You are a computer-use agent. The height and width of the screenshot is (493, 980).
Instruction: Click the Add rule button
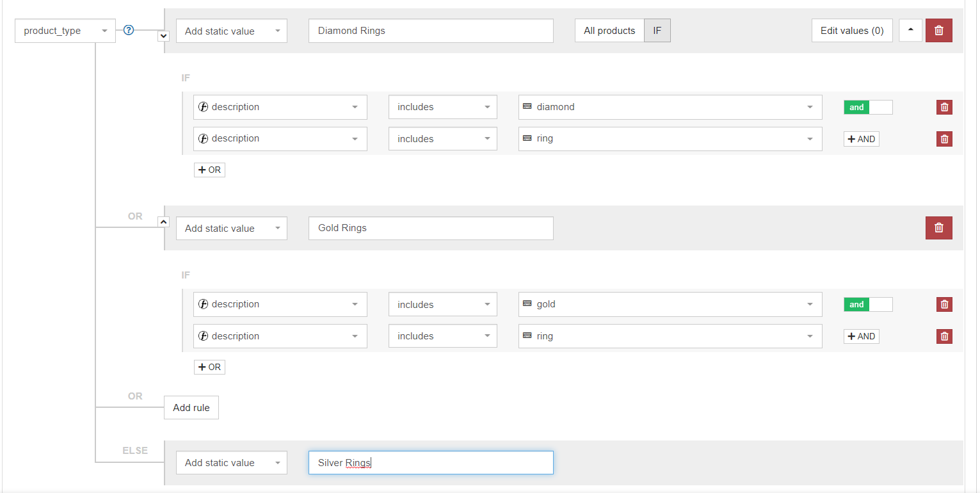(x=191, y=407)
